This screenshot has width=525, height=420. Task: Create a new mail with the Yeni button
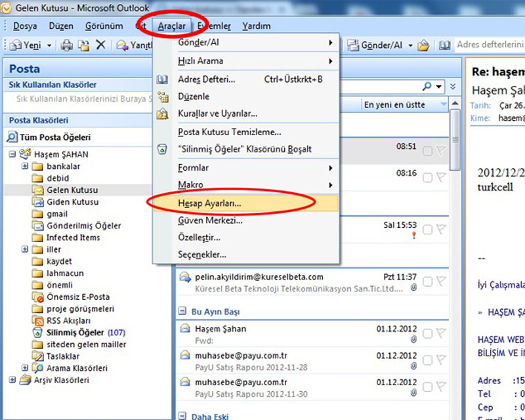tap(26, 45)
